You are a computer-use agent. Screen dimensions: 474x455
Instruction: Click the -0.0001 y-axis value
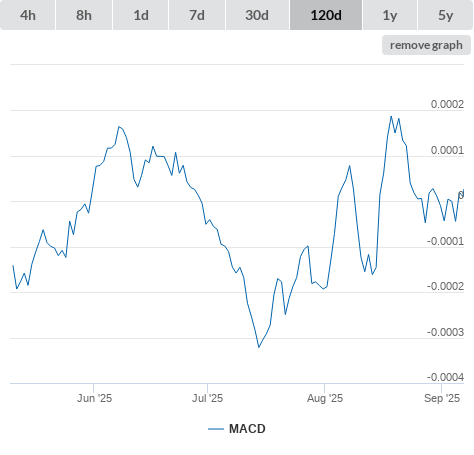[x=446, y=241]
